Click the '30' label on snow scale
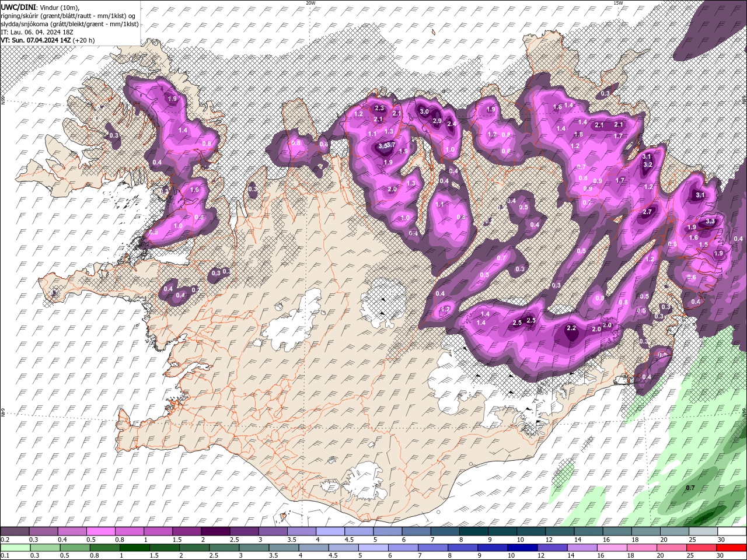Viewport: 747px width, 560px height. (722, 540)
